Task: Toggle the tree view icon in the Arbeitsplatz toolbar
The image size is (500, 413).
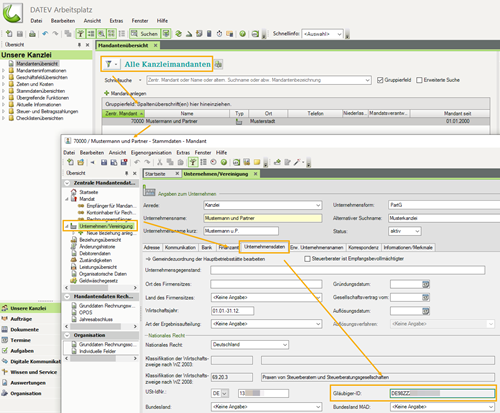Action: point(80,34)
